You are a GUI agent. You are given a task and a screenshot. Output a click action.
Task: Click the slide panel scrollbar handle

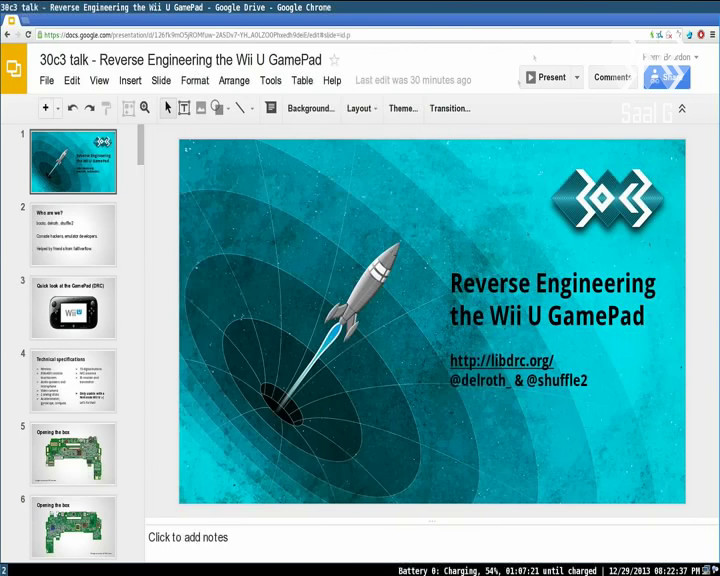141,145
